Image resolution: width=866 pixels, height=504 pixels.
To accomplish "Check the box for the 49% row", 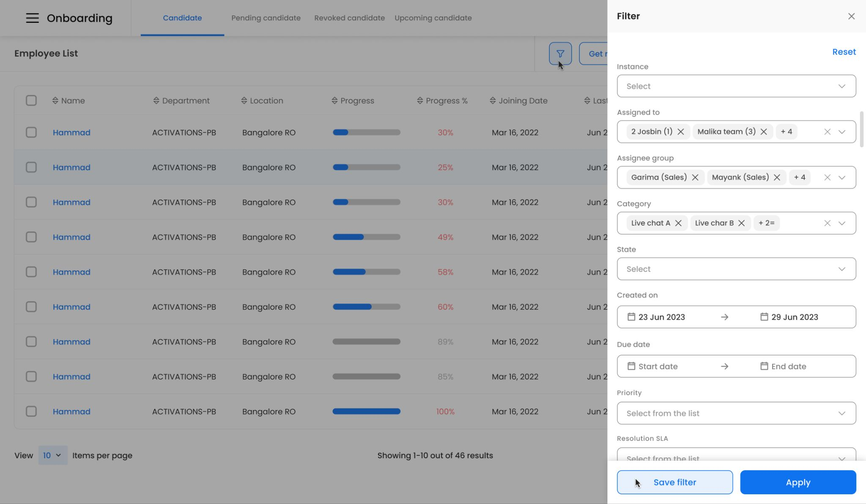I will click(x=31, y=237).
